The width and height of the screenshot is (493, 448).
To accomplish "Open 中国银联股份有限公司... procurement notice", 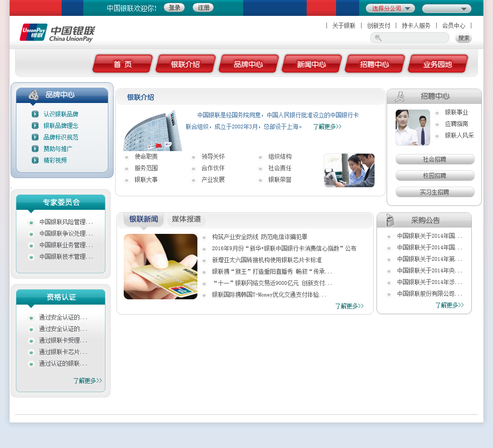I will click(429, 294).
